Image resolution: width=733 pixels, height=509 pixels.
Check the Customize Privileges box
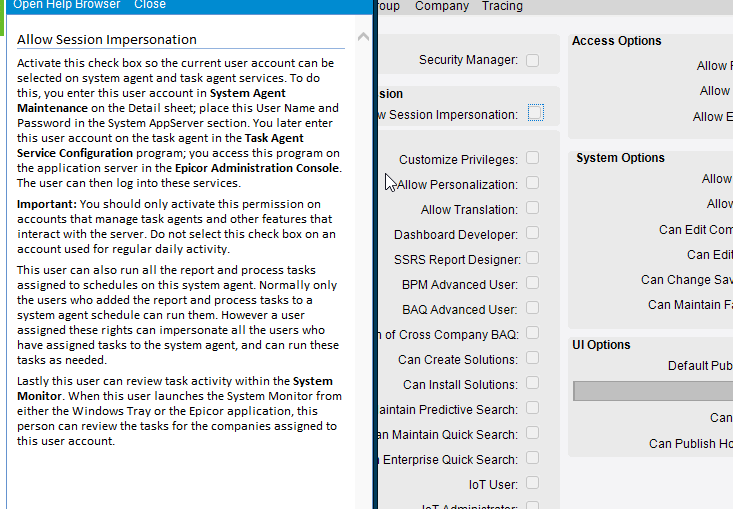point(533,158)
